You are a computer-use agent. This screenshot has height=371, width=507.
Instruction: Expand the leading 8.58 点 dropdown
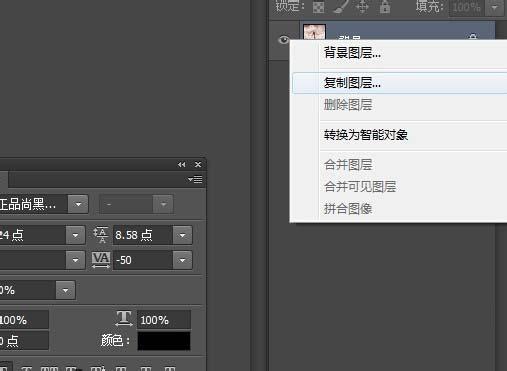tap(182, 235)
